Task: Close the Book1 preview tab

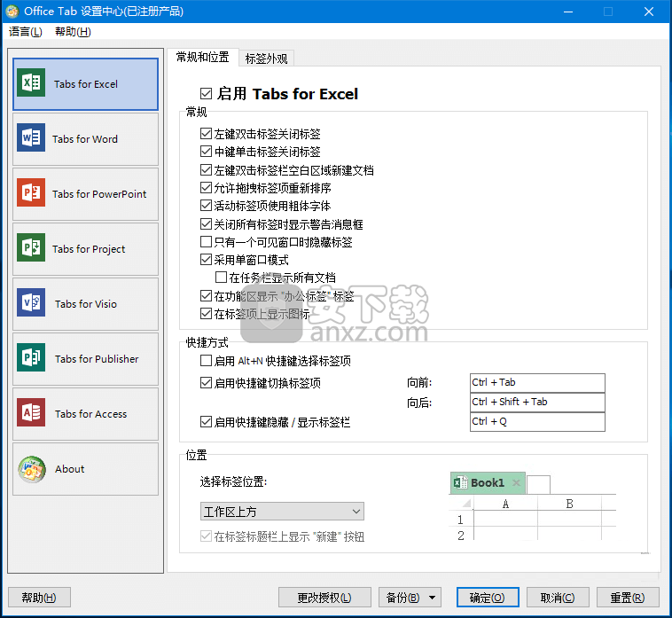Action: tap(516, 482)
